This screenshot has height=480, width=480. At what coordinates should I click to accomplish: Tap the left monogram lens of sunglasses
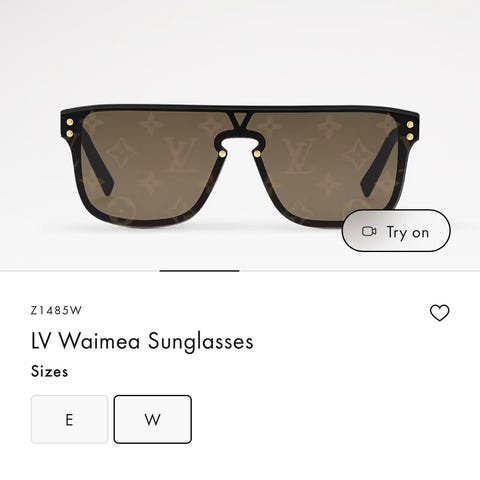coord(150,167)
